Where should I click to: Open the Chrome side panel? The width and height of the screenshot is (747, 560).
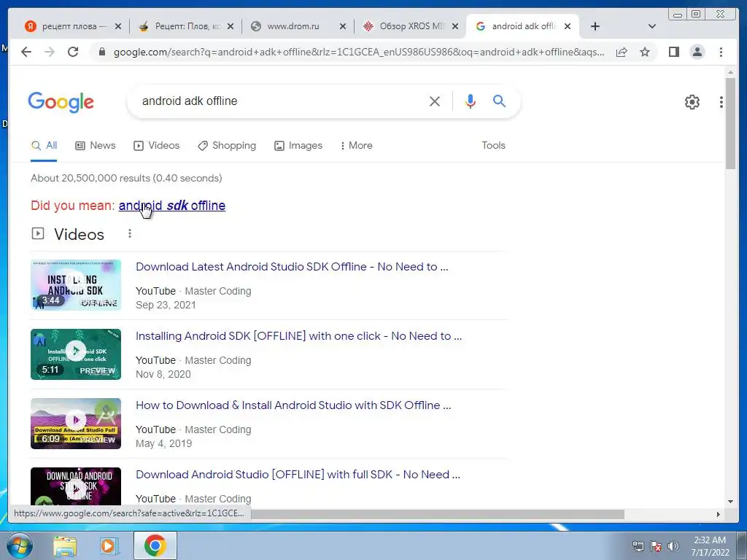(x=673, y=52)
